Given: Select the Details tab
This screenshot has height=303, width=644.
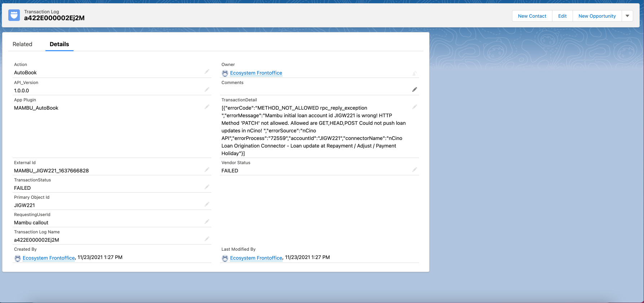Looking at the screenshot, I should point(59,44).
